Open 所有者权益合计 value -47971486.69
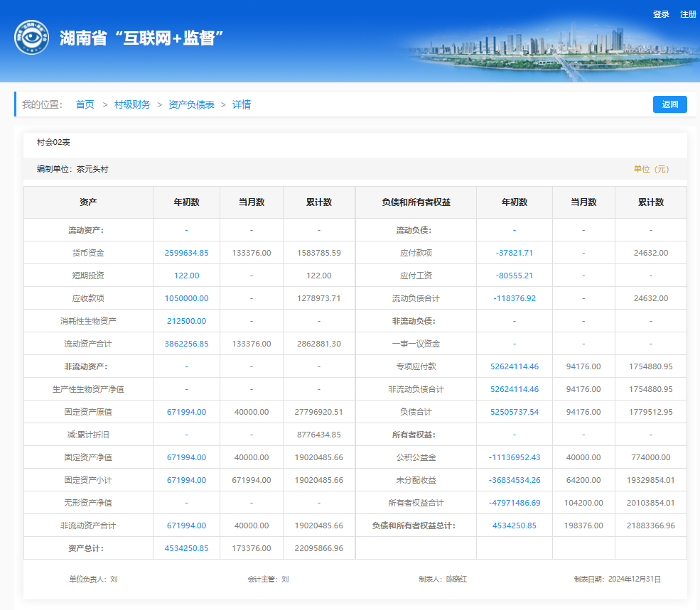 pyautogui.click(x=515, y=503)
